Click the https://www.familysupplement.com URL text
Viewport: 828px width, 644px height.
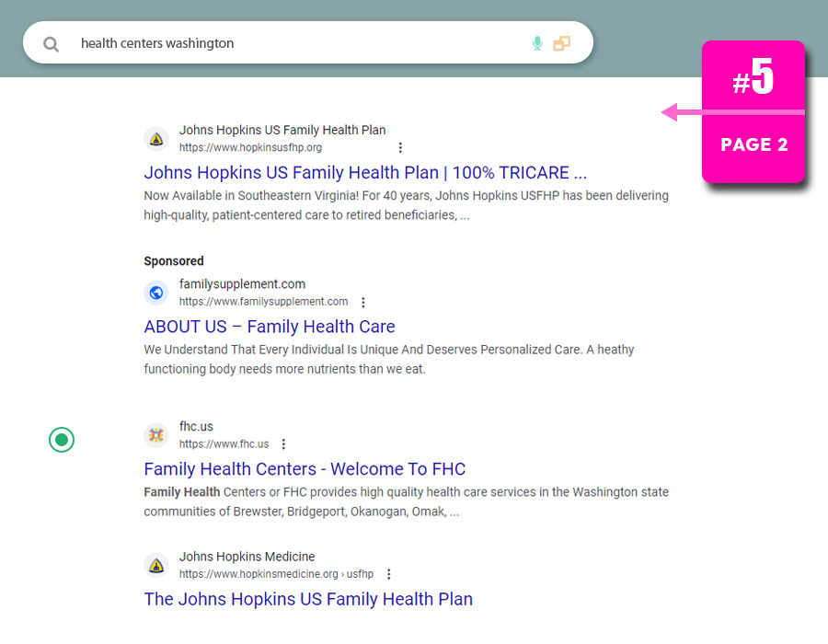tap(263, 302)
